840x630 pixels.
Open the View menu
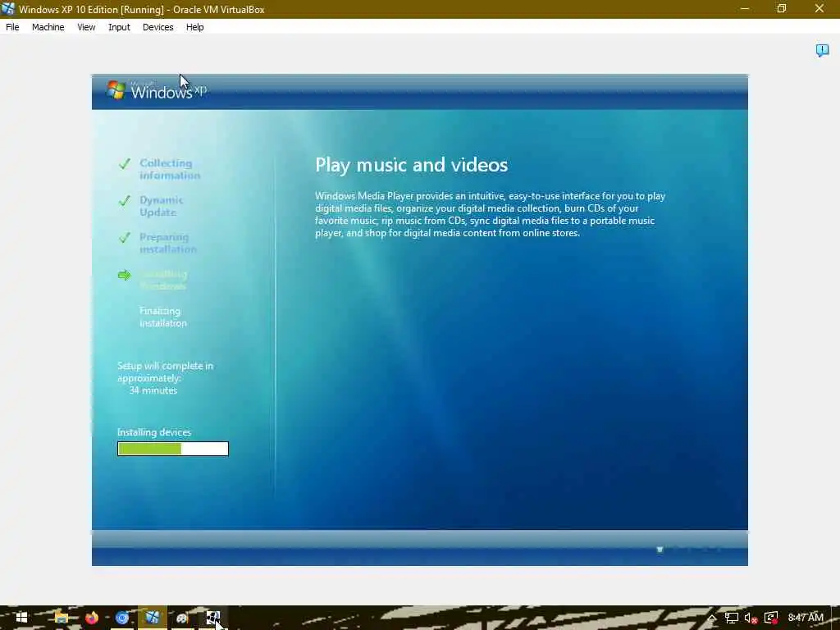tap(86, 27)
